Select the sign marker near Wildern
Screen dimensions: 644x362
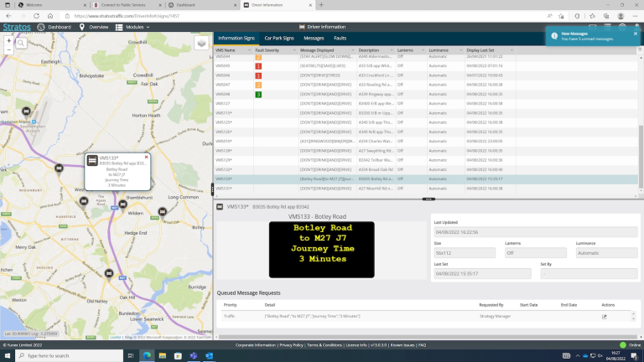pyautogui.click(x=122, y=204)
